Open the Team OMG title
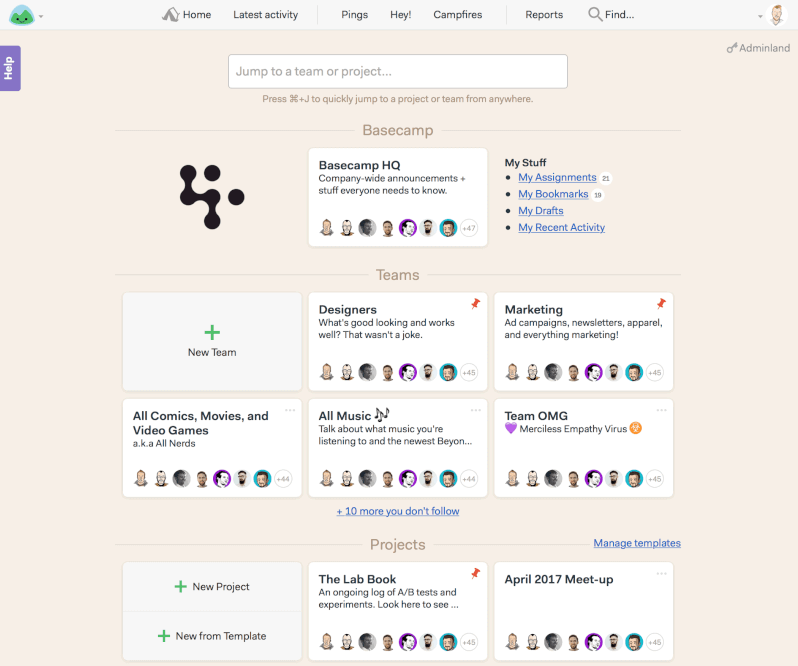Image resolution: width=798 pixels, height=666 pixels. coord(536,416)
